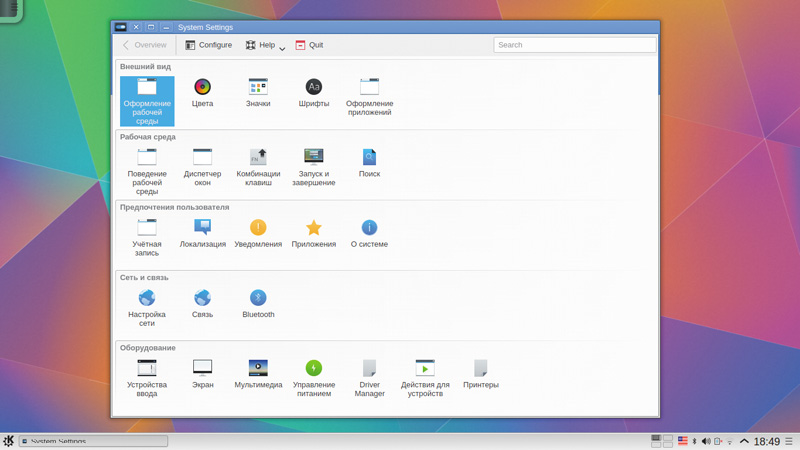Open the virtual desktop pager
The width and height of the screenshot is (800, 450).
tap(662, 441)
